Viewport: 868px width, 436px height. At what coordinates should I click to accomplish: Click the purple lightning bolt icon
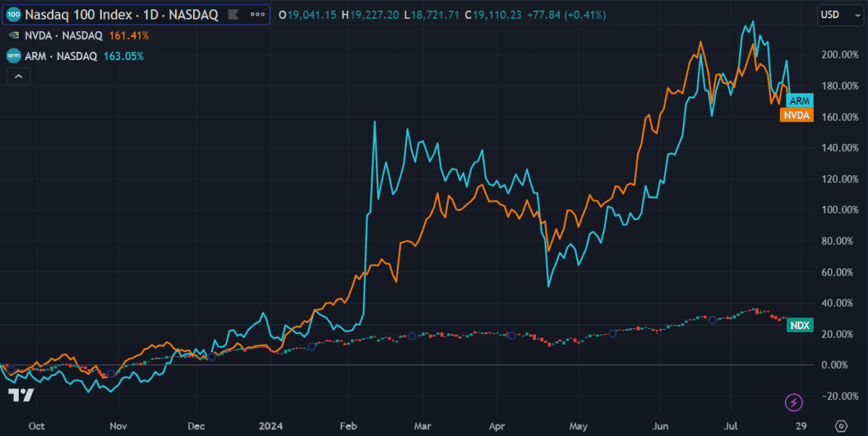tap(794, 402)
